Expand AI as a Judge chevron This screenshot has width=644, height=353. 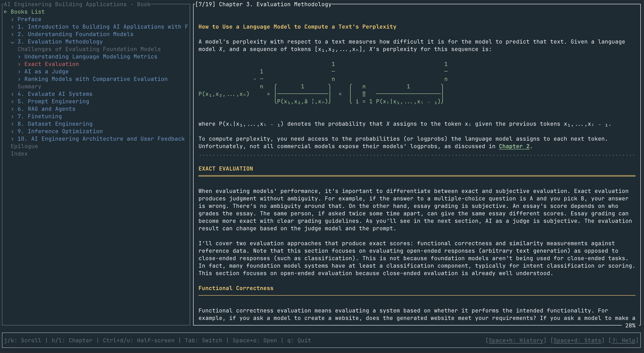19,72
